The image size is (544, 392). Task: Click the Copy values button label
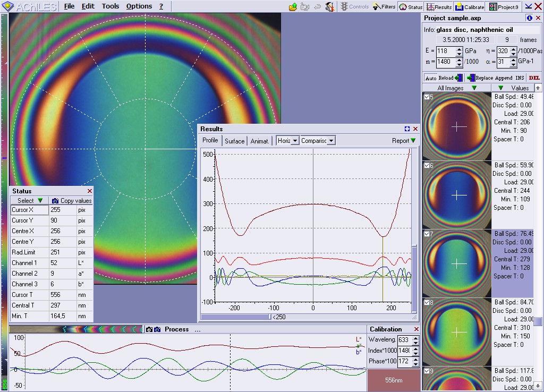(x=76, y=201)
